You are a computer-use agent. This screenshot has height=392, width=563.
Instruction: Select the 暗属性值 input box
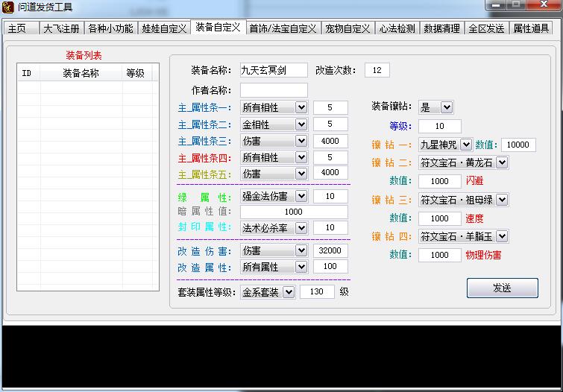point(294,212)
